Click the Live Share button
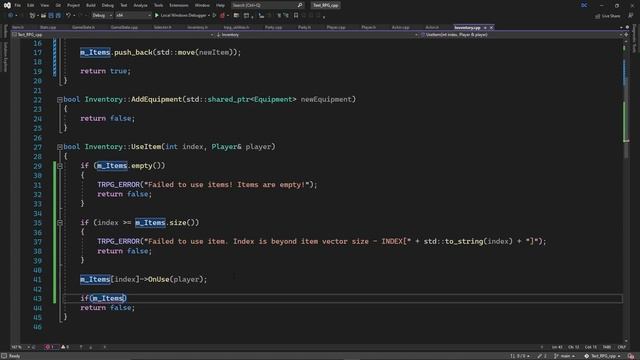640x360 pixels. (x=608, y=16)
